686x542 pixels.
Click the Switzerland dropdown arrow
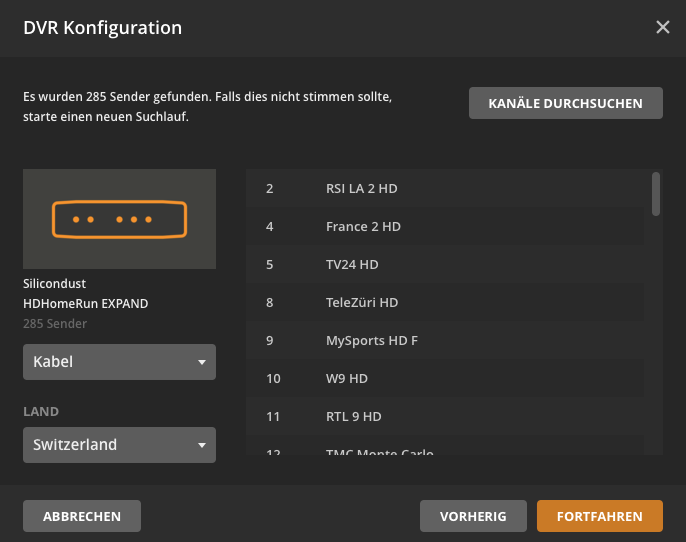(201, 445)
